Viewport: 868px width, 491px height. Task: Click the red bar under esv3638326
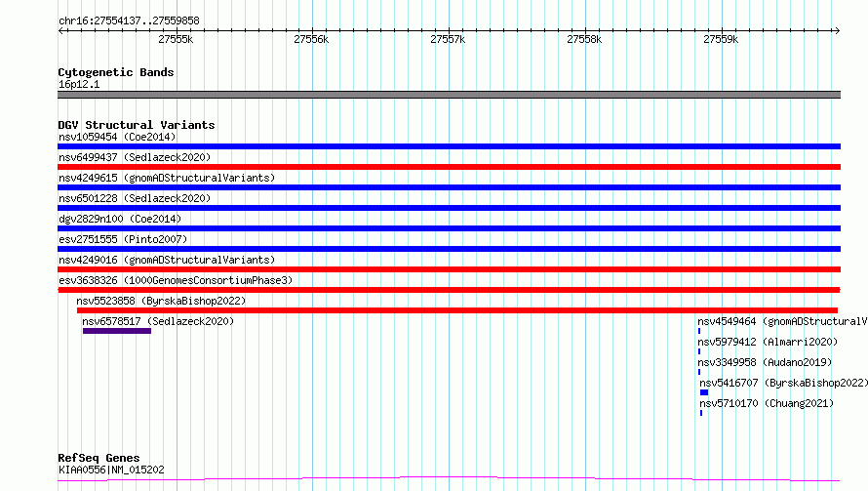[449, 290]
